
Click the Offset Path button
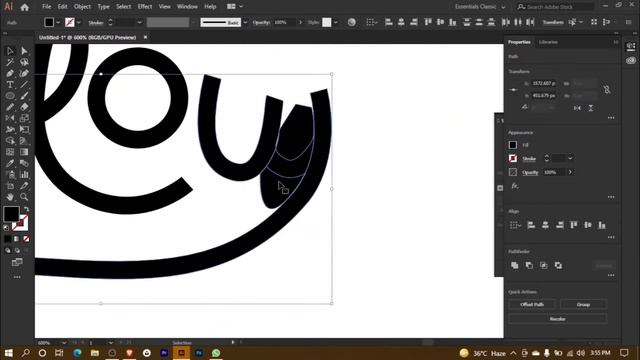point(532,304)
